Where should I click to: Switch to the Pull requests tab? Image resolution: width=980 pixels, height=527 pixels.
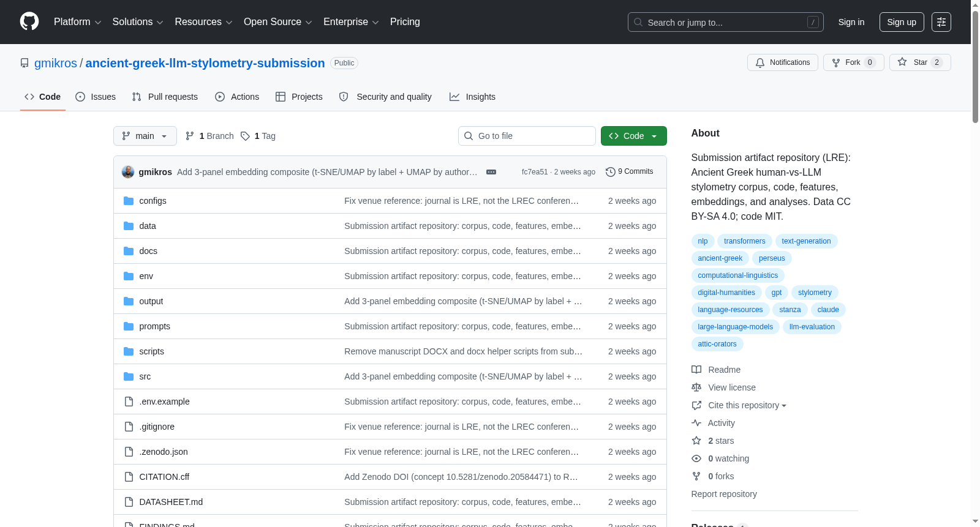pyautogui.click(x=165, y=97)
